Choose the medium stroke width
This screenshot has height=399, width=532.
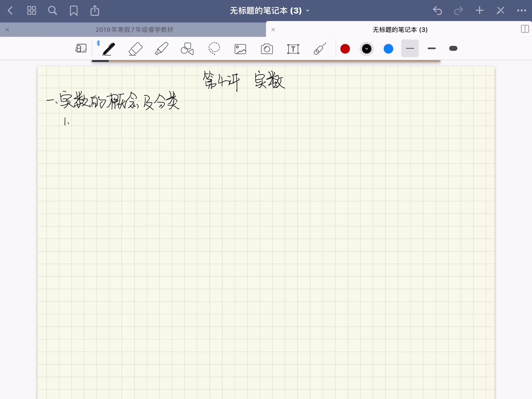pos(431,48)
